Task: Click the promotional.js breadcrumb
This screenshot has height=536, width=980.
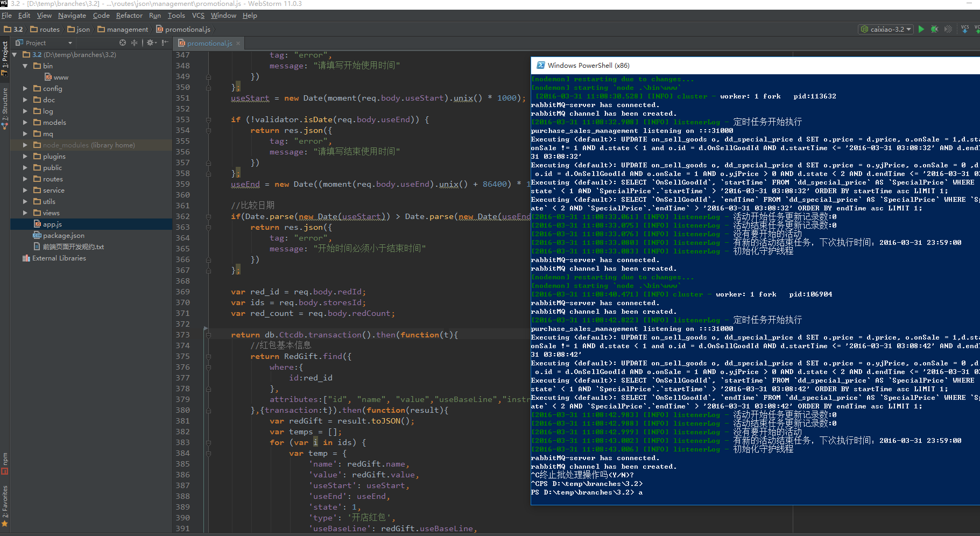Action: click(184, 29)
